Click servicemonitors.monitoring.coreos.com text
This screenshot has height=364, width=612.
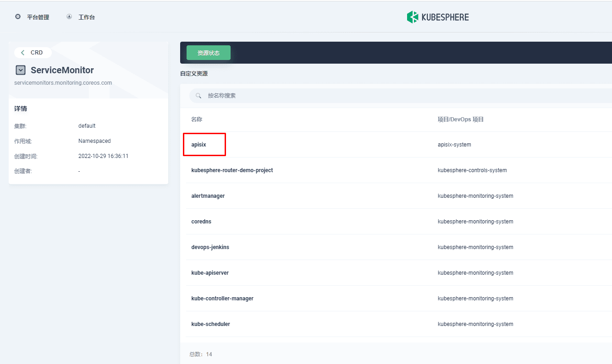tap(63, 83)
